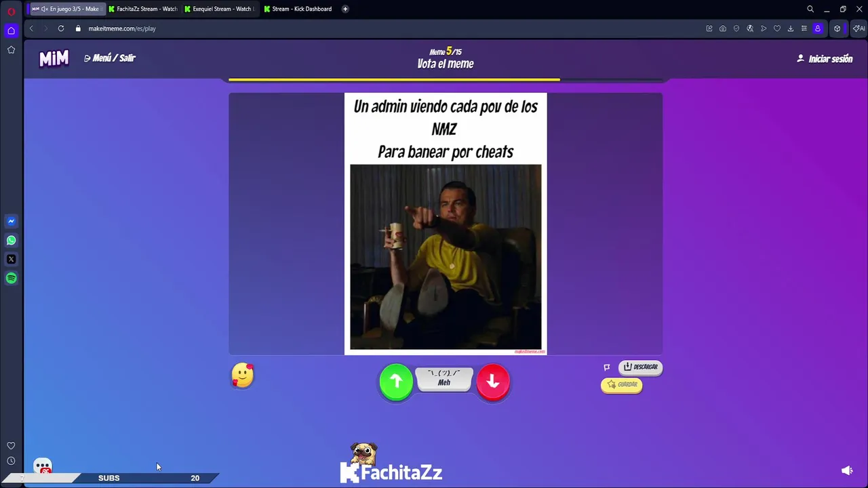The width and height of the screenshot is (868, 488).
Task: Open WhatsApp in the sidebar
Action: tap(11, 240)
